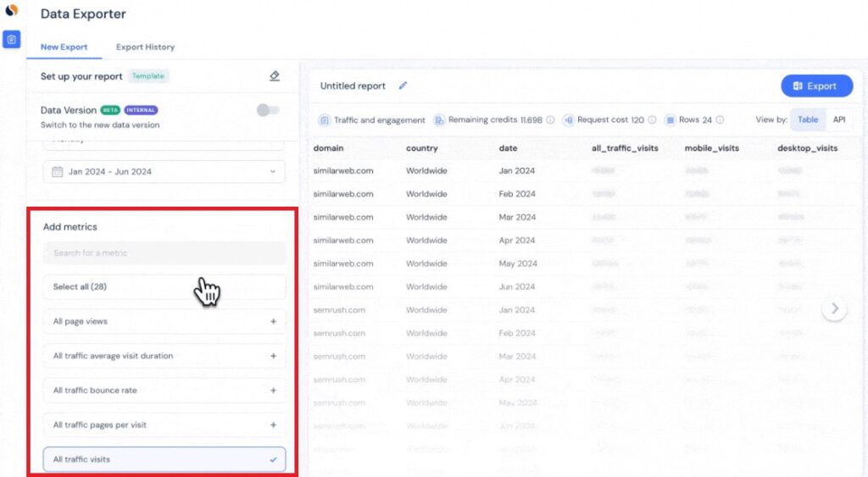Click plus icon for All traffic bounce rate
The height and width of the screenshot is (477, 868).
coord(274,390)
